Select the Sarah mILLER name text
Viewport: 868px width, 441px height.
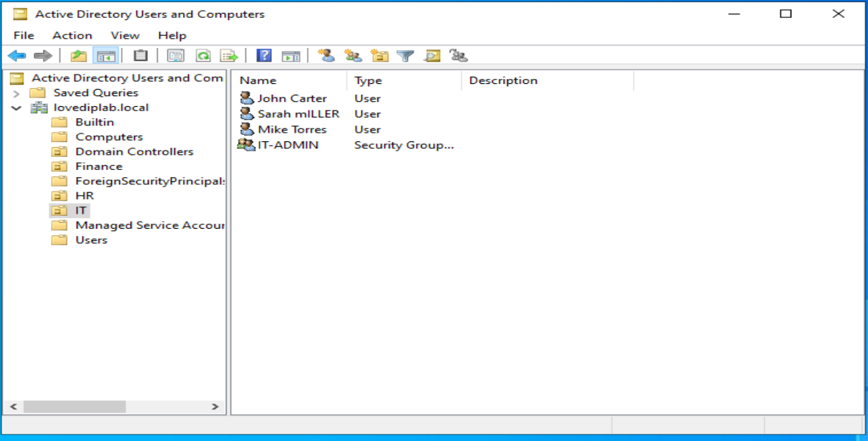tap(298, 113)
